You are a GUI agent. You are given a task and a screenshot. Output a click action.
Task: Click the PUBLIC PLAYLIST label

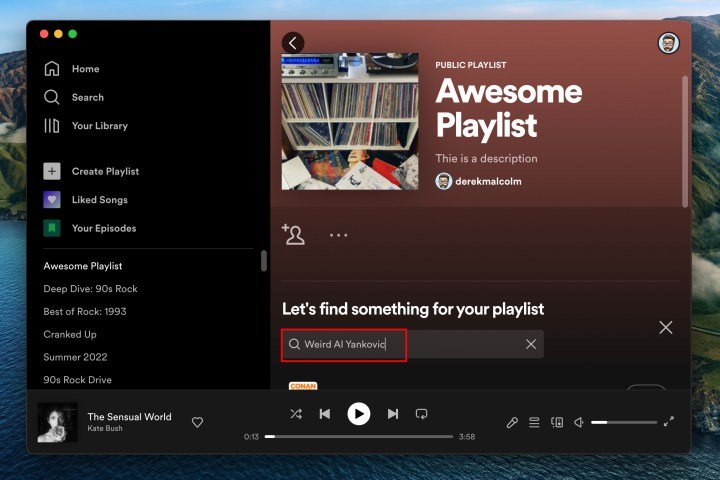(x=471, y=65)
